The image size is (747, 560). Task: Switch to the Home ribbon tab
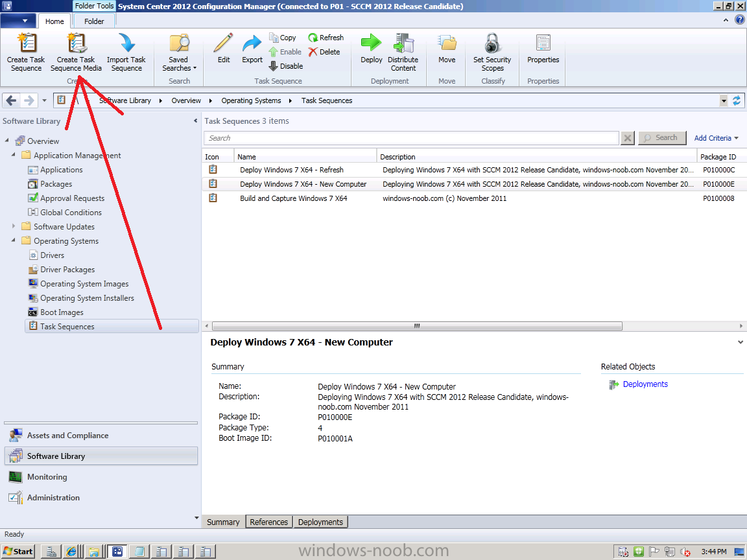coord(54,21)
